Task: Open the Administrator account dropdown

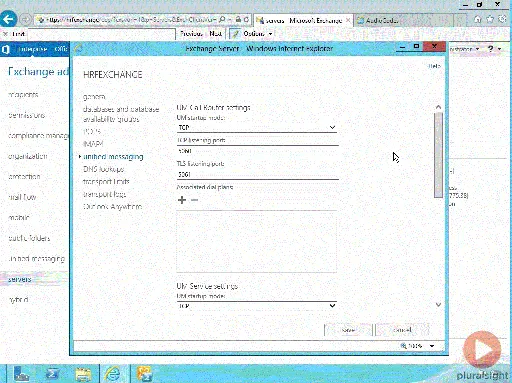Action: 464,49
